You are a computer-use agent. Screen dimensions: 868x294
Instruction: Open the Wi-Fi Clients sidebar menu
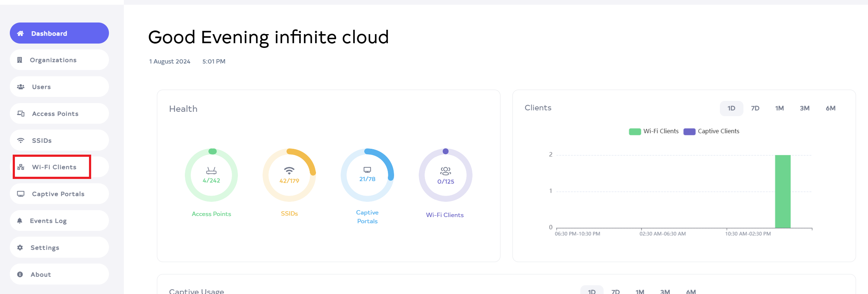pos(54,167)
